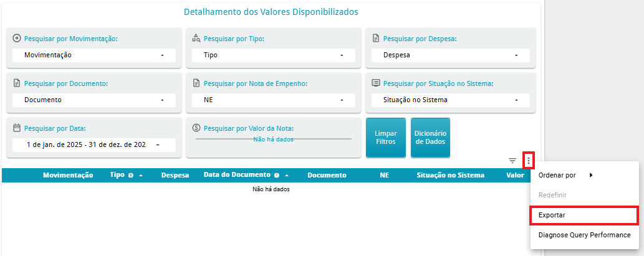Open the Ordenar por submenu
The image size is (644, 256).
584,175
